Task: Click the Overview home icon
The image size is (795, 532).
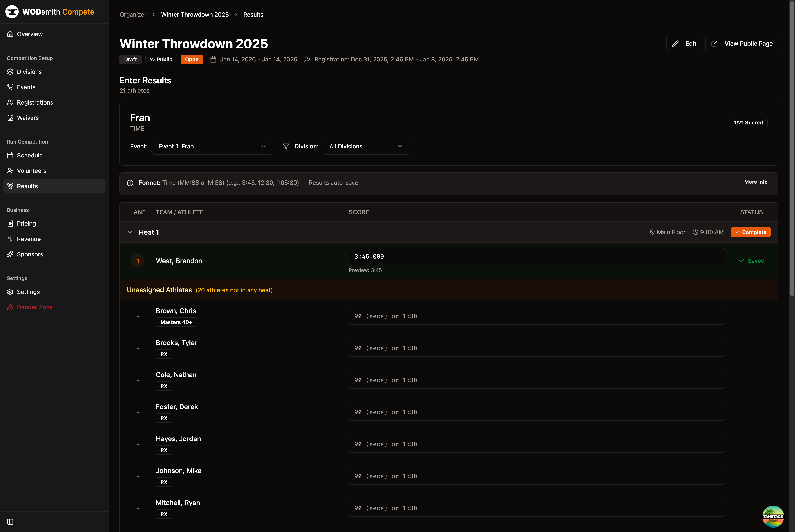Action: [x=10, y=34]
